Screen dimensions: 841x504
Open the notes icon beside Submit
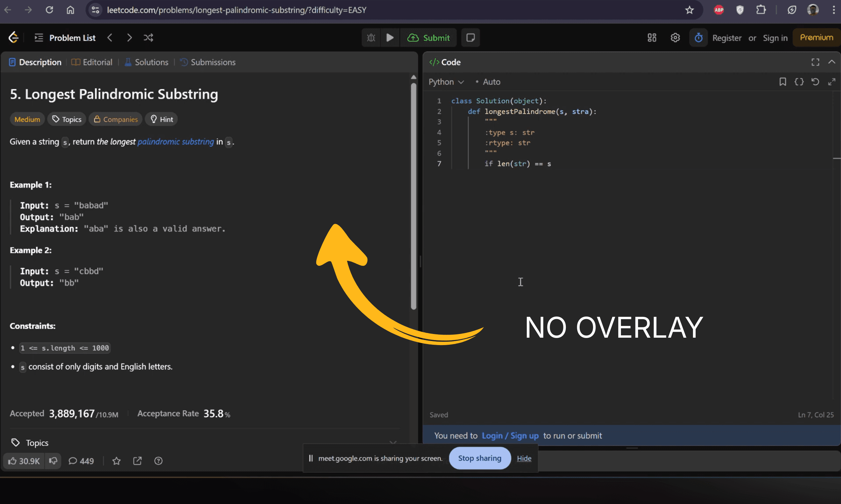pos(471,38)
